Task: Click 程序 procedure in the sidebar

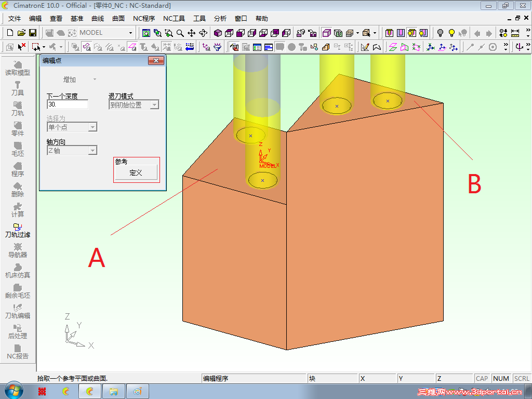Action: [x=18, y=170]
